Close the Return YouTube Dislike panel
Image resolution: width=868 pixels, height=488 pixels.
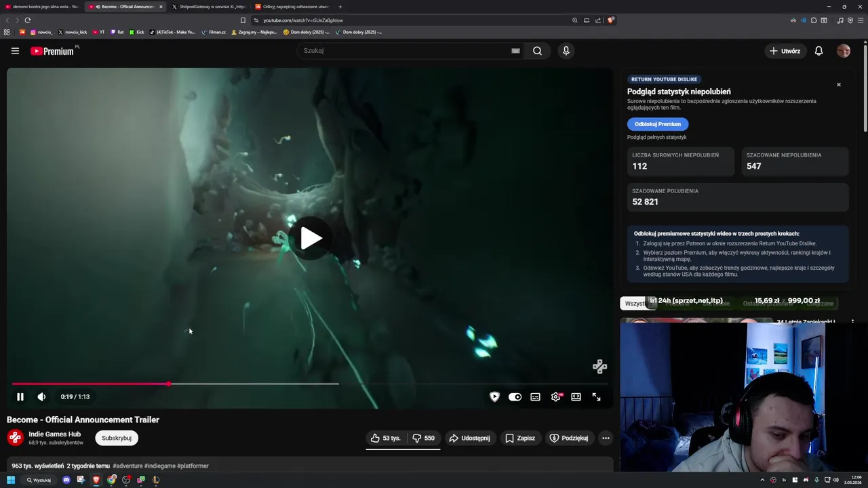(x=839, y=85)
